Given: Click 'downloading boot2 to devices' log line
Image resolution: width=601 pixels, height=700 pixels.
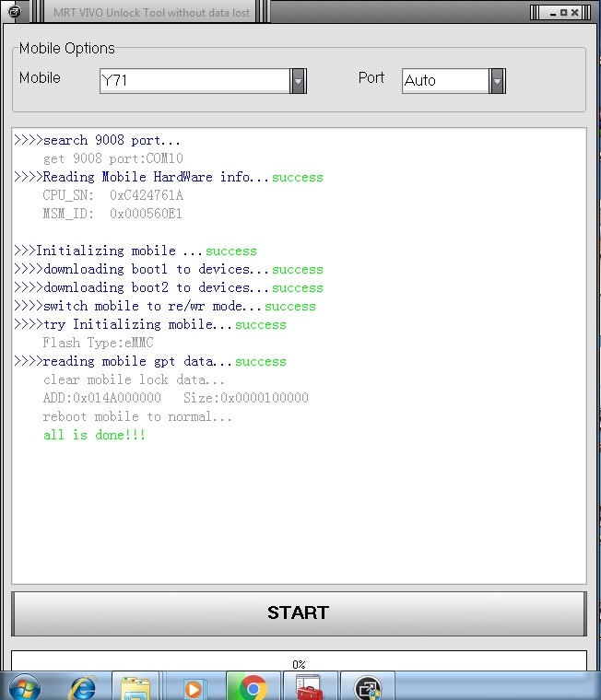Looking at the screenshot, I should coord(169,287).
